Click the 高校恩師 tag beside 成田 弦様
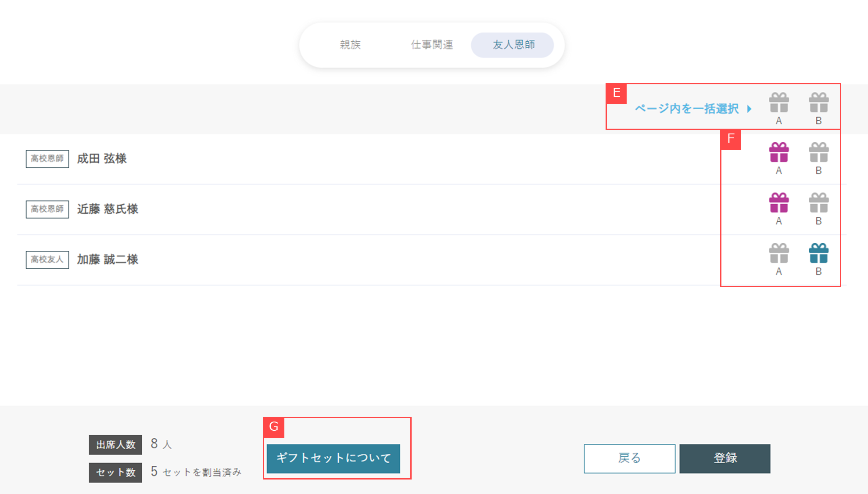868x494 pixels. point(47,159)
